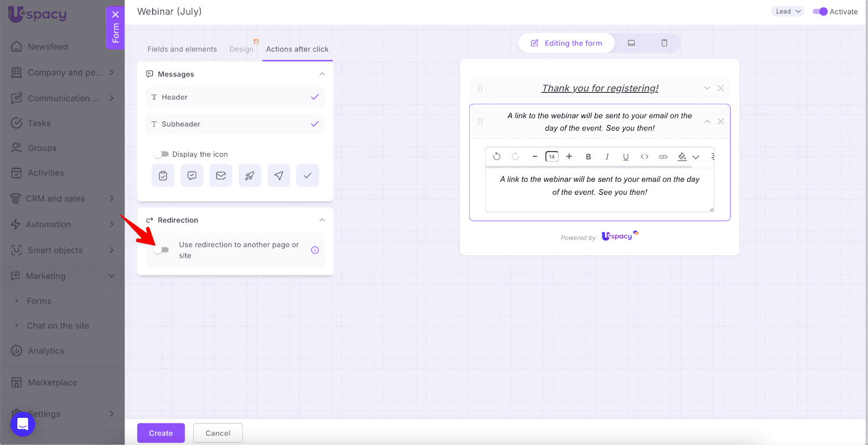
Task: Select the rocket icon for the message
Action: 250,176
